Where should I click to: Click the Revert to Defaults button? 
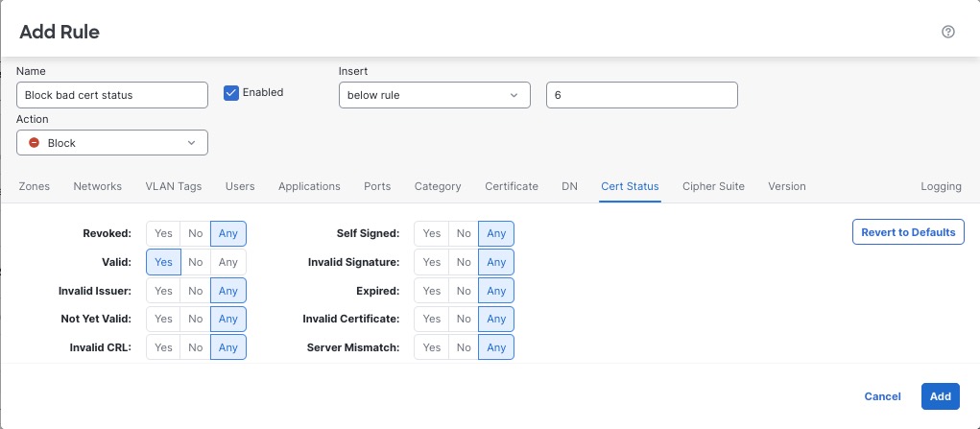tap(908, 232)
